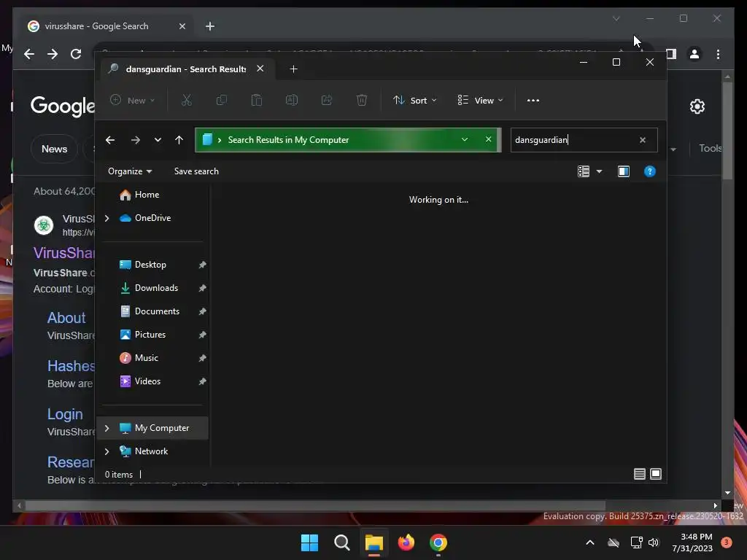Viewport: 747px width, 560px height.
Task: Switch to large thumbnails view in status bar
Action: click(656, 474)
